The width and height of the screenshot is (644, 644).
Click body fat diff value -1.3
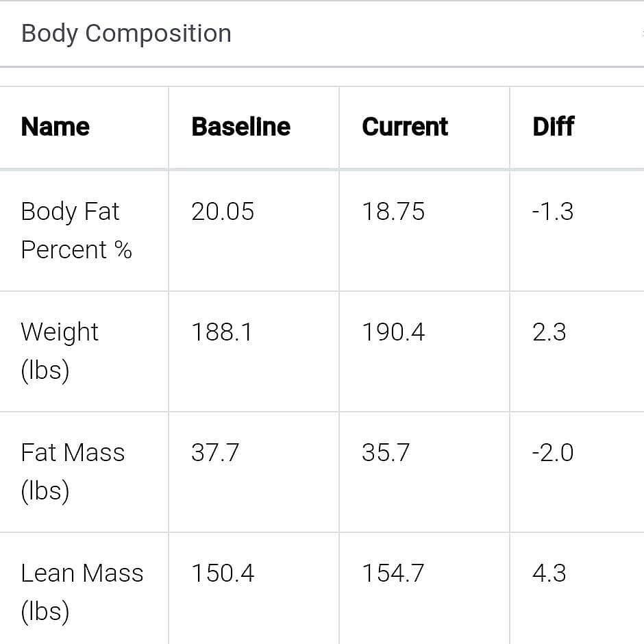(552, 212)
